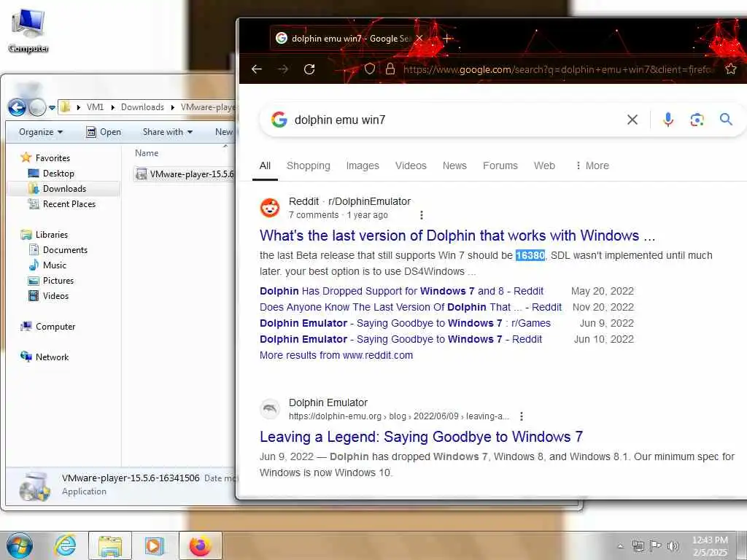Switch to the All results tab
747x560 pixels.
click(265, 166)
